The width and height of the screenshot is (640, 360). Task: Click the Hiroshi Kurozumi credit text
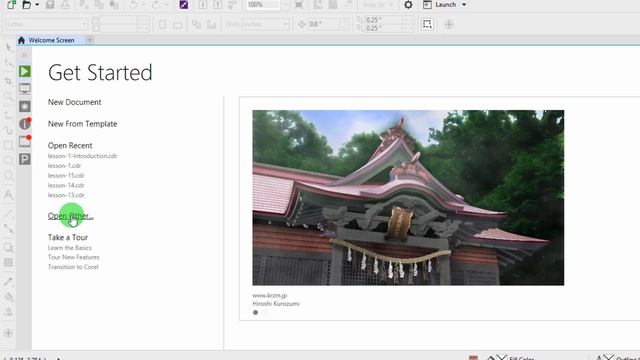pos(276,304)
